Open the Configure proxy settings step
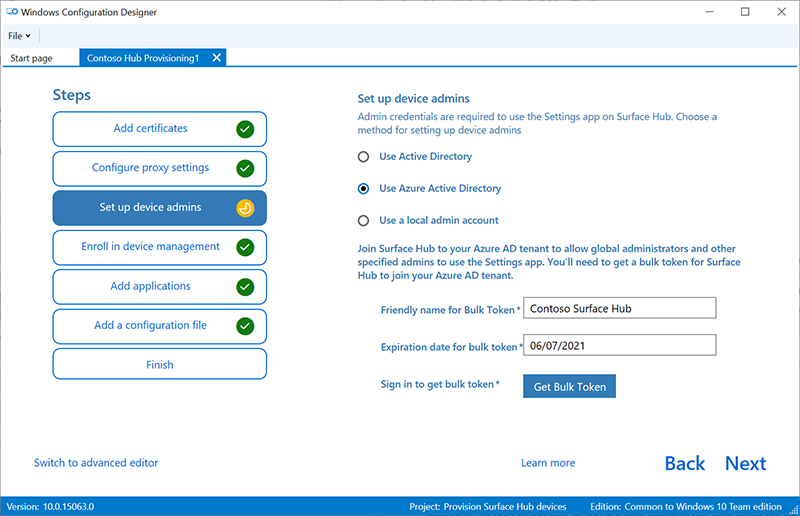 coord(160,168)
